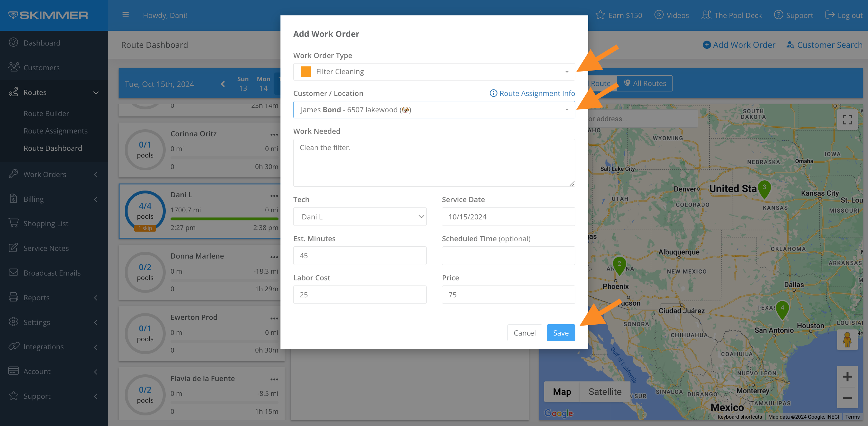Viewport: 868px width, 426px height.
Task: Click the Service Date field
Action: (x=508, y=217)
